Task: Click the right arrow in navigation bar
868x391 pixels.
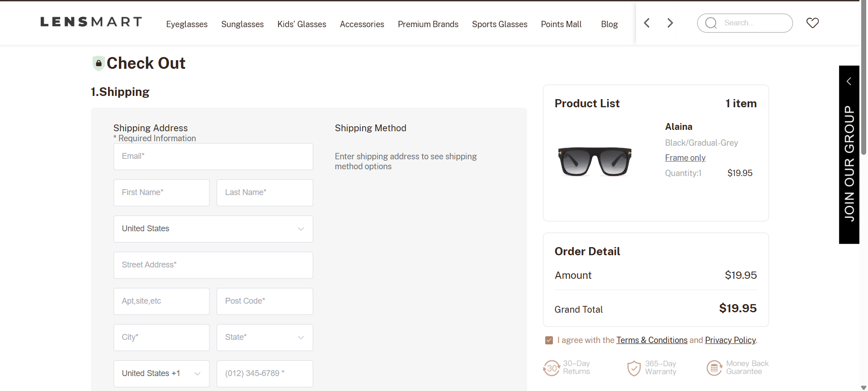Action: 670,23
